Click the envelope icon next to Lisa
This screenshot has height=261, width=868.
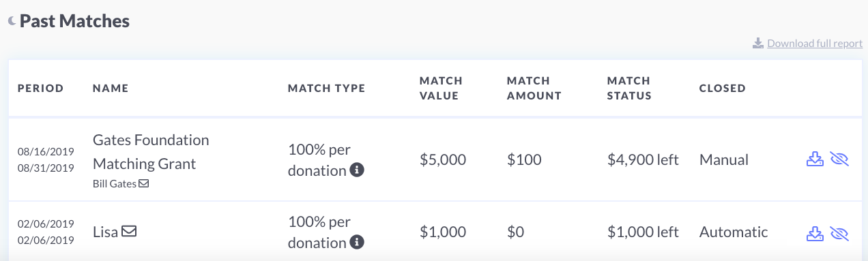128,232
